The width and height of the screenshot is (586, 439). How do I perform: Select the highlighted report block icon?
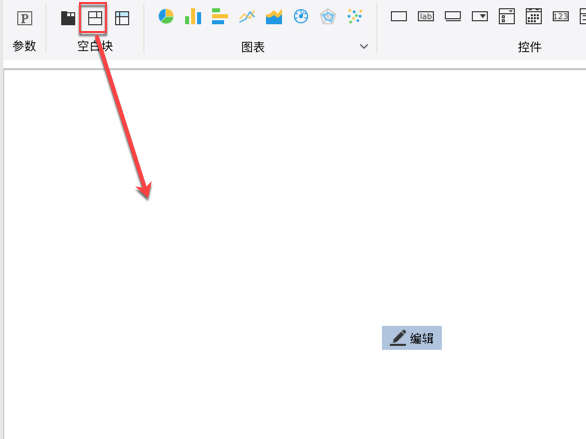pos(95,18)
